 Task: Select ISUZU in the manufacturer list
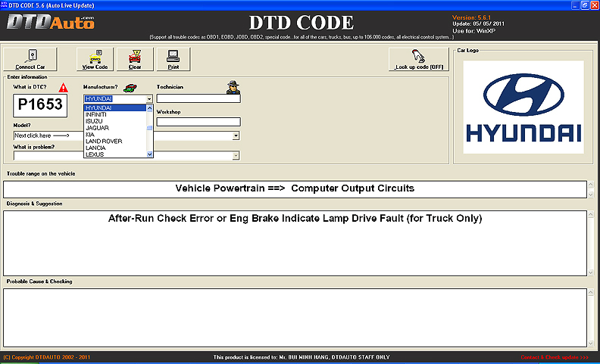tap(115, 121)
